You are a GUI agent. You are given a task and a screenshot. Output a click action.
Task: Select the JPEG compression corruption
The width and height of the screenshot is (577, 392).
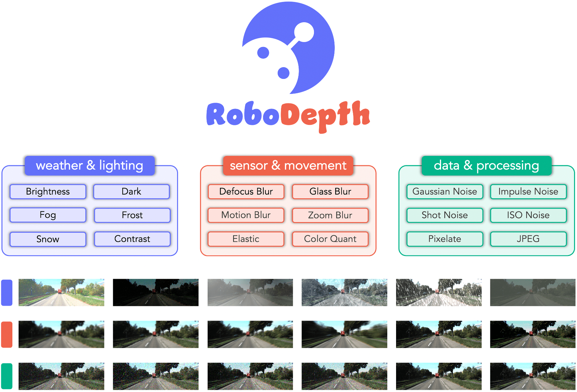(528, 239)
